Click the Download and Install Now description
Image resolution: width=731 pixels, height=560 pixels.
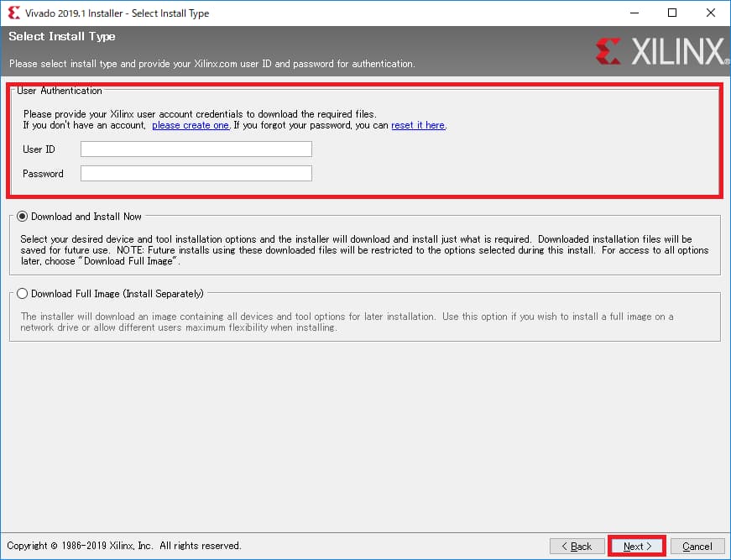click(x=364, y=250)
